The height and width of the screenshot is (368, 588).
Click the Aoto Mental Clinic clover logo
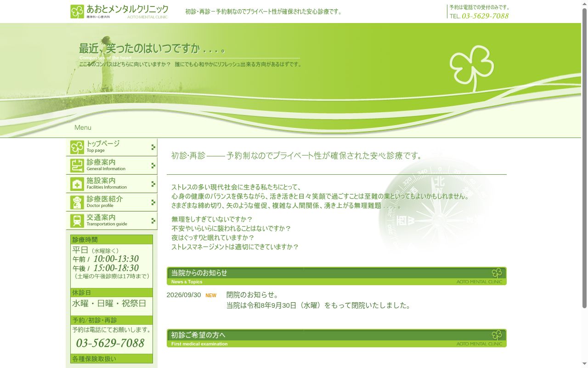77,11
